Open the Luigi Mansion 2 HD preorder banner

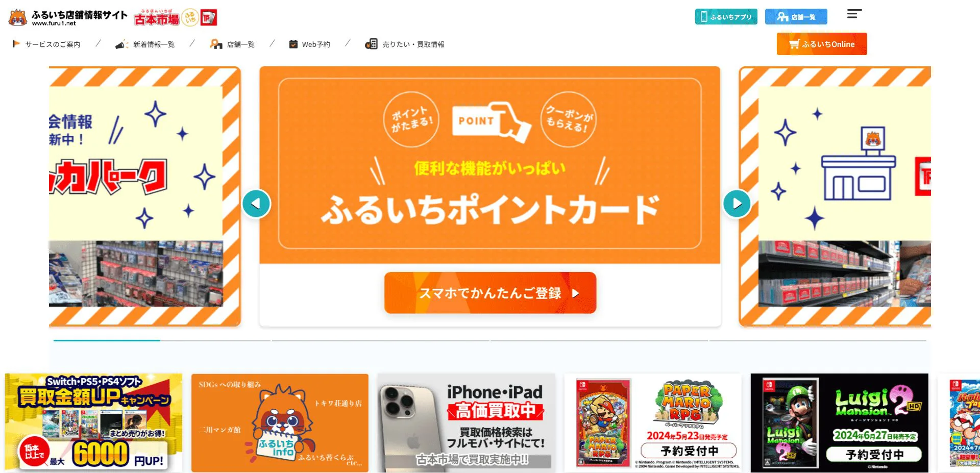coord(839,422)
